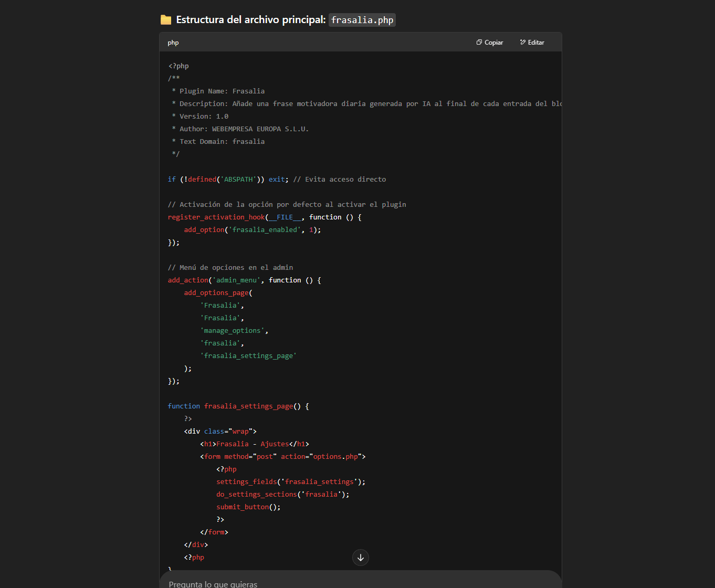This screenshot has width=715, height=588.
Task: Click the "if (!defined('ABSPATH')) exit;" statement
Action: [x=228, y=180]
